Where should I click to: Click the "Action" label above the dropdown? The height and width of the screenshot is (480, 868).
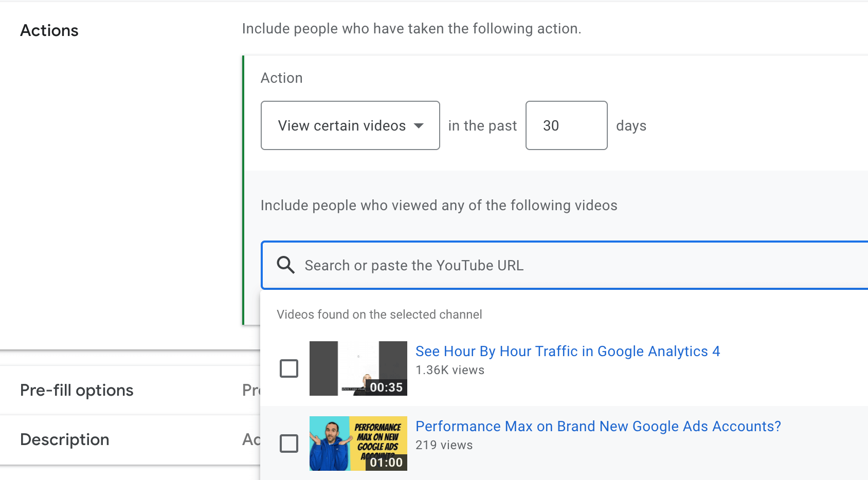pos(282,78)
